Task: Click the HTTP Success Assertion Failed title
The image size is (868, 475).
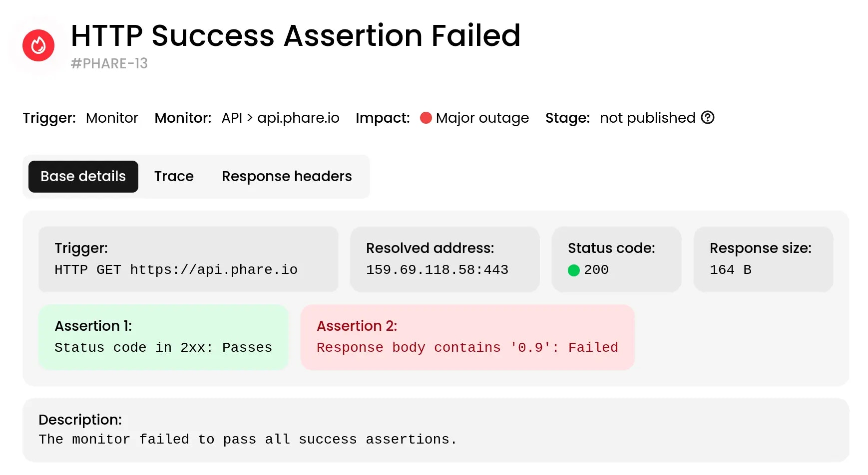Action: point(296,36)
